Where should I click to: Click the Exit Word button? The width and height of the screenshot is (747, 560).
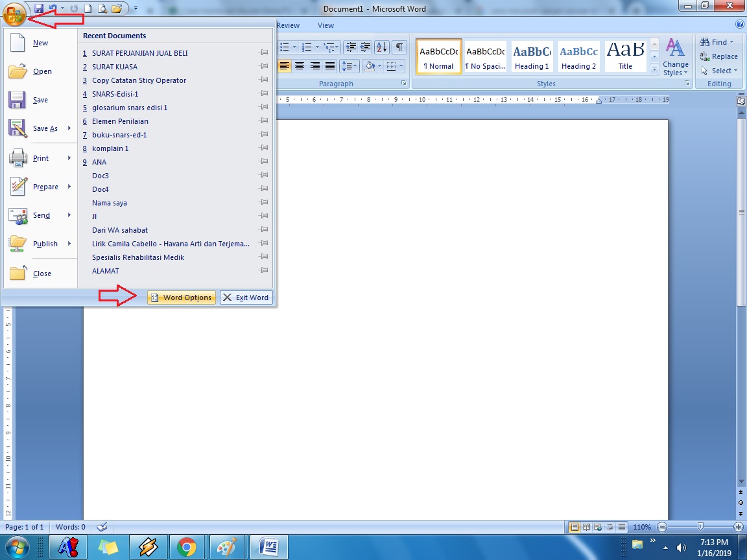(246, 297)
